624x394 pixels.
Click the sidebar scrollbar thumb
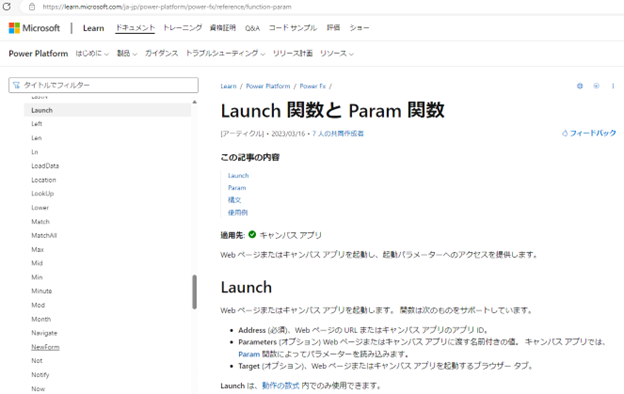tap(194, 292)
